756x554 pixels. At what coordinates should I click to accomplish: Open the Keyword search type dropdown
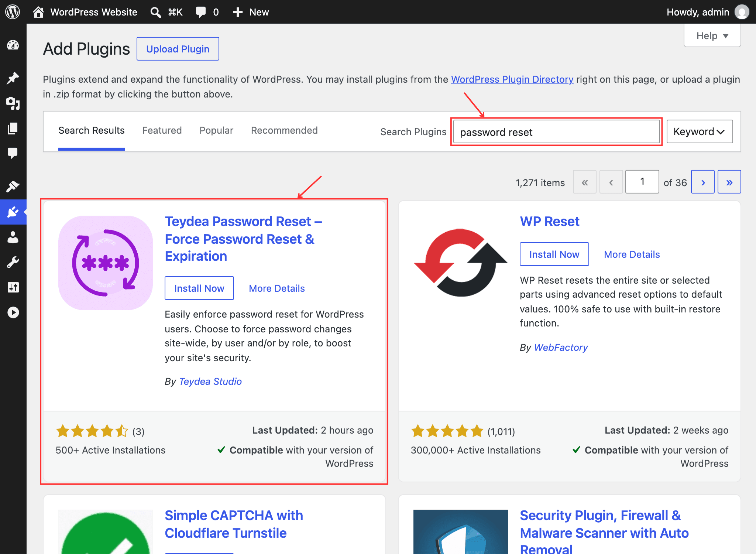(x=700, y=131)
